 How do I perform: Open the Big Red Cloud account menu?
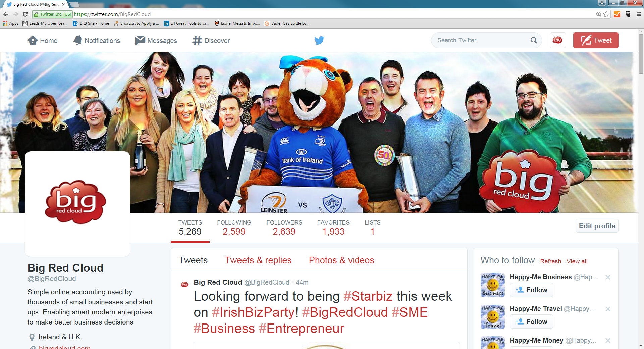(557, 40)
